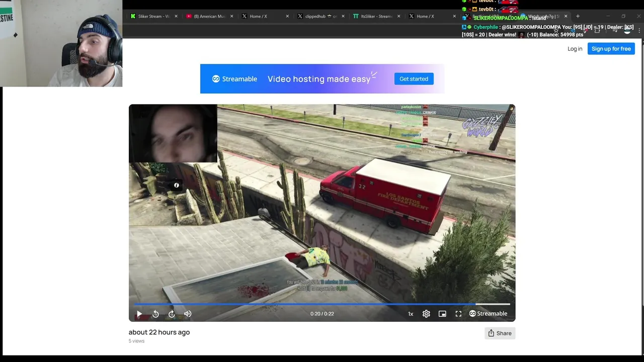Image resolution: width=644 pixels, height=362 pixels.
Task: Click the Streamable logo in the banner
Action: [234, 79]
